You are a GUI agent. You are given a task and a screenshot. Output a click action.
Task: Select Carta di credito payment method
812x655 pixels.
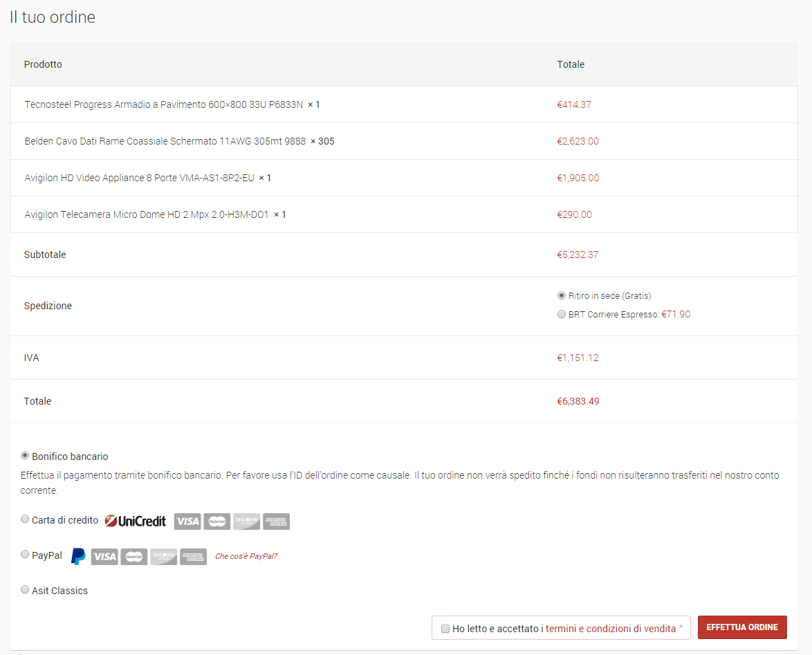[x=25, y=519]
